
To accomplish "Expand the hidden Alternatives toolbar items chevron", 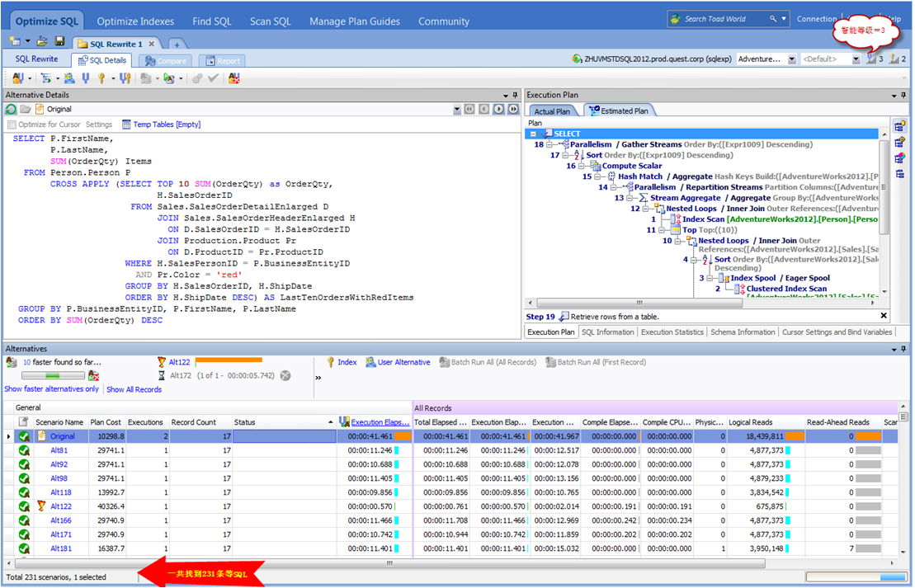I will pos(318,378).
